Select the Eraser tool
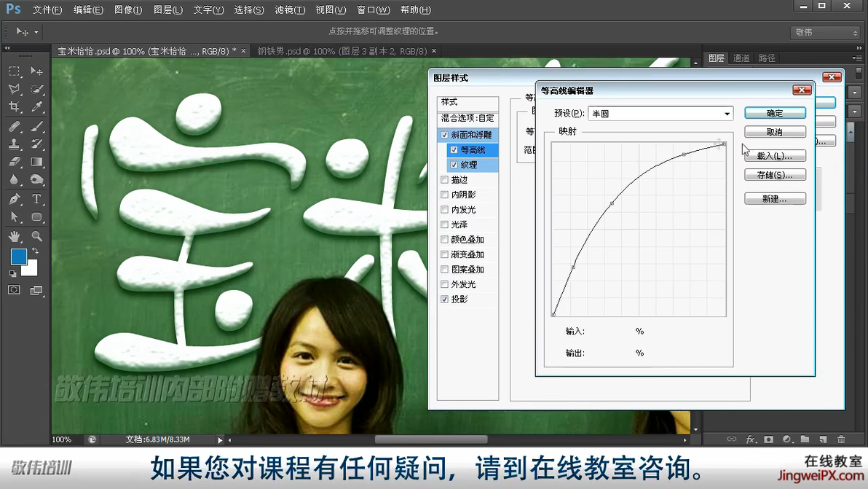The height and width of the screenshot is (489, 868). (15, 162)
